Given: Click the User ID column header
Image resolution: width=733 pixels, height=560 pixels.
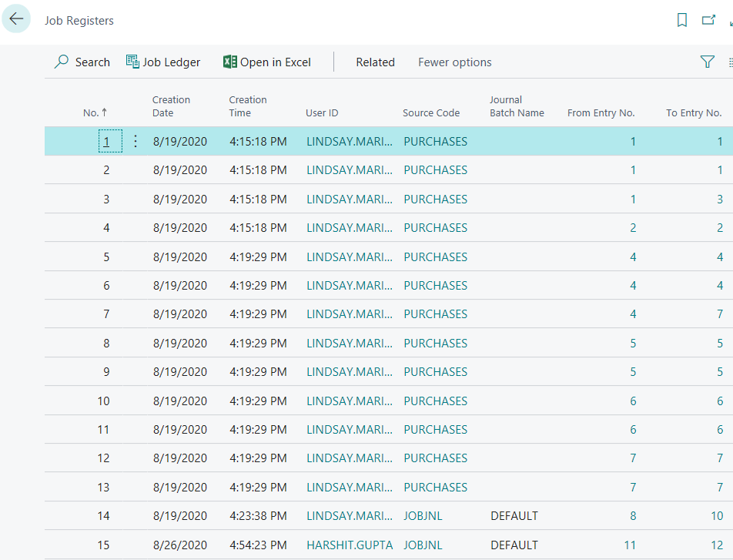Looking at the screenshot, I should tap(322, 112).
